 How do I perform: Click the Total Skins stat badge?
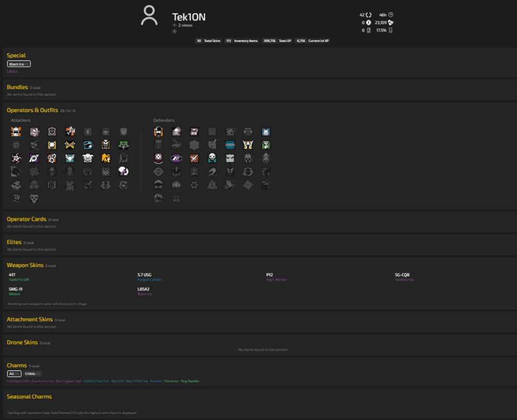[208, 41]
